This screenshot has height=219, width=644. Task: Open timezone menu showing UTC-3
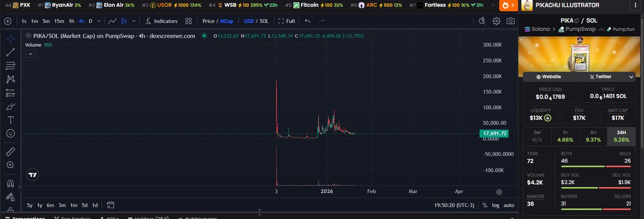click(455, 205)
